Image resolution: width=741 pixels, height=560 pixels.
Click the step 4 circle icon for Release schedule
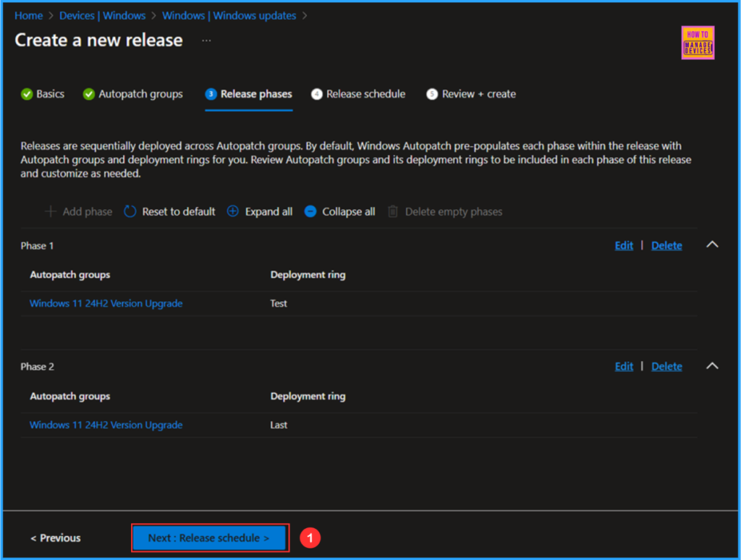pos(317,94)
